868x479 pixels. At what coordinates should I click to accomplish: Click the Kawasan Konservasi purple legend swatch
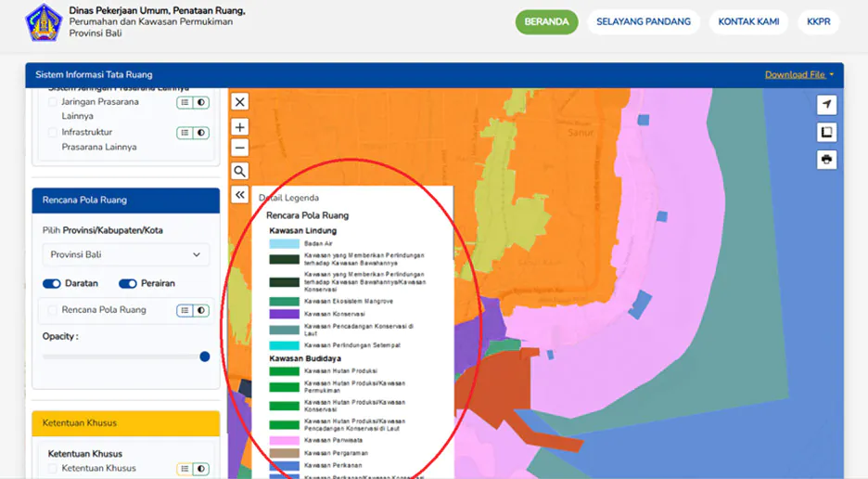[x=284, y=314]
